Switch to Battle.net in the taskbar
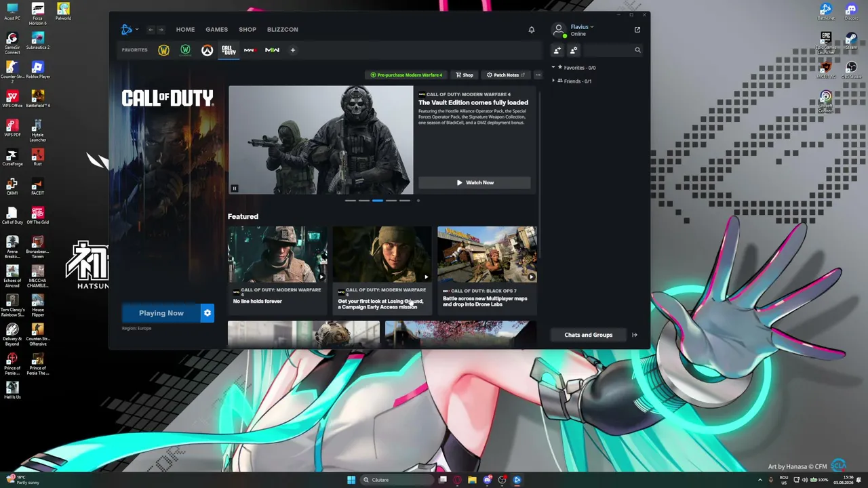The image size is (868, 488). coord(517,480)
